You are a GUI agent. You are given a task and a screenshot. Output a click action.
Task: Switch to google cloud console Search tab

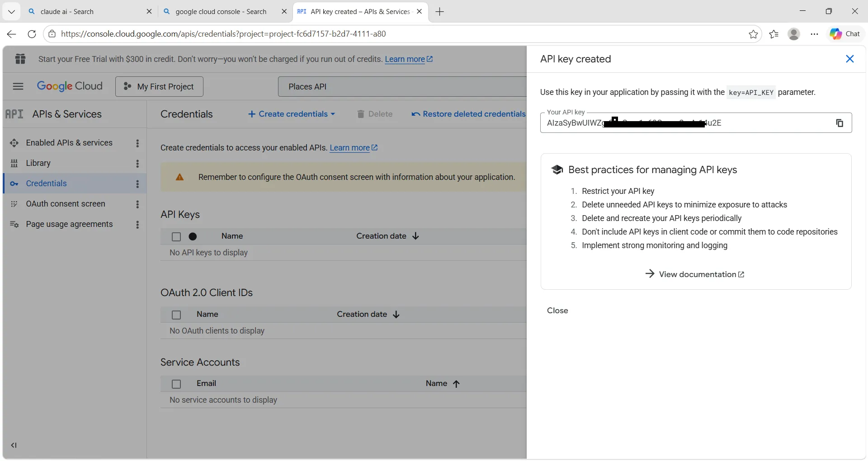pyautogui.click(x=221, y=12)
